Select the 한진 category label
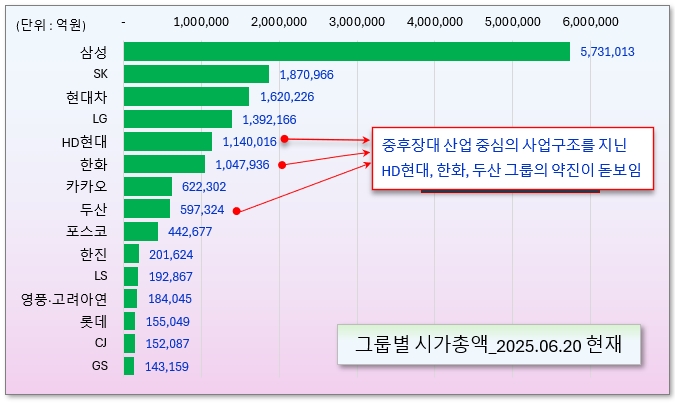Viewport: 675px width, 403px height. click(x=93, y=254)
